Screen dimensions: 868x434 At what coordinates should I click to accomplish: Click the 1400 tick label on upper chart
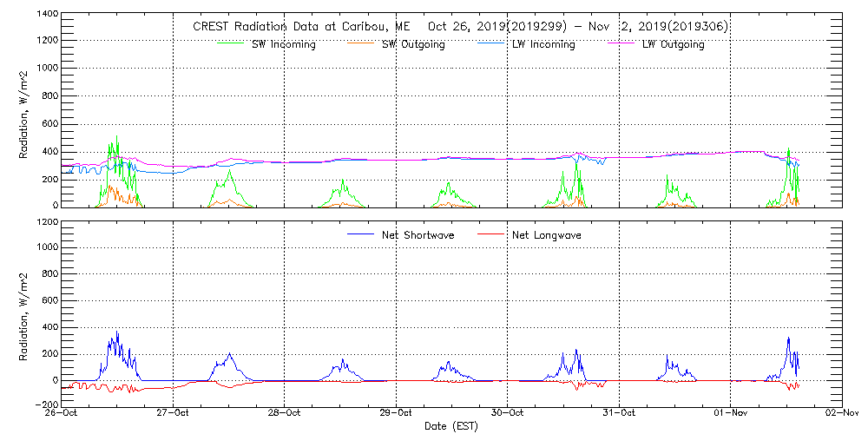(46, 16)
